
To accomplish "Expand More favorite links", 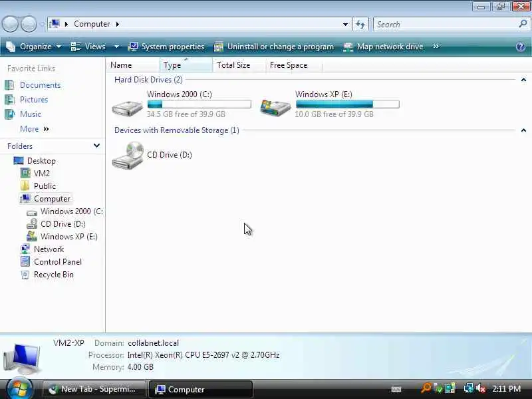I will click(35, 129).
